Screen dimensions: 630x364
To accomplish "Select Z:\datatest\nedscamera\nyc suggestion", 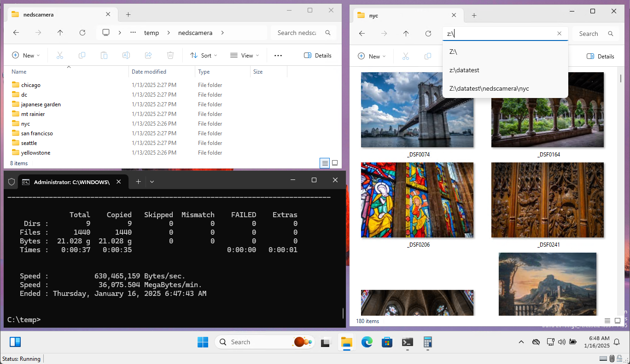I will 489,88.
